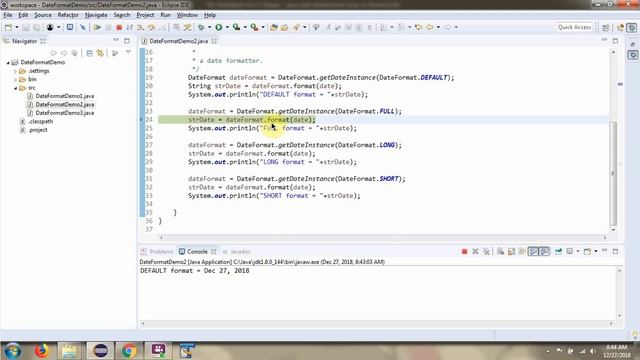
Task: Click the editor horizontal scrollbar
Action: click(383, 238)
